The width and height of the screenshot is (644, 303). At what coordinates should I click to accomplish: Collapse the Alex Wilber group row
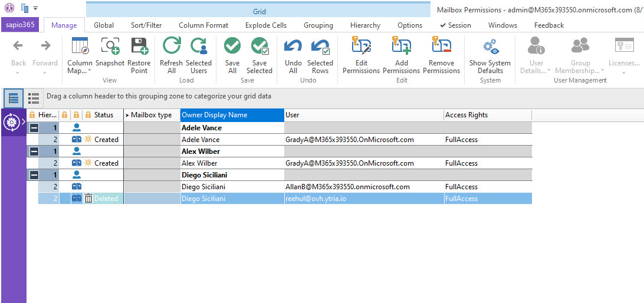pyautogui.click(x=34, y=151)
